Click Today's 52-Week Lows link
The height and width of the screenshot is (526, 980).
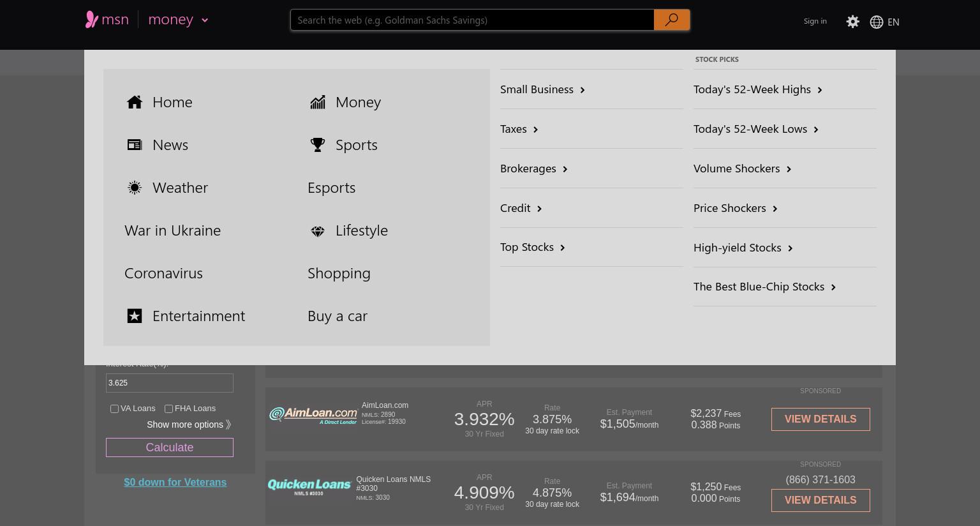(x=750, y=129)
